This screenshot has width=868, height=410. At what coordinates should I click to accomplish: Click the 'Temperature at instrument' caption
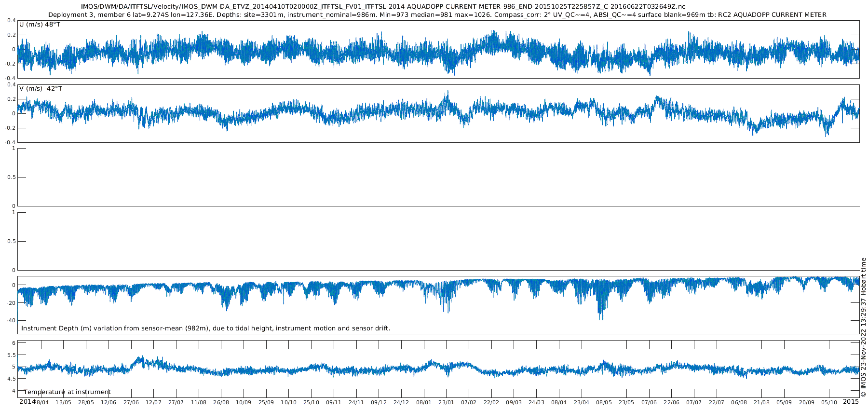[x=67, y=392]
